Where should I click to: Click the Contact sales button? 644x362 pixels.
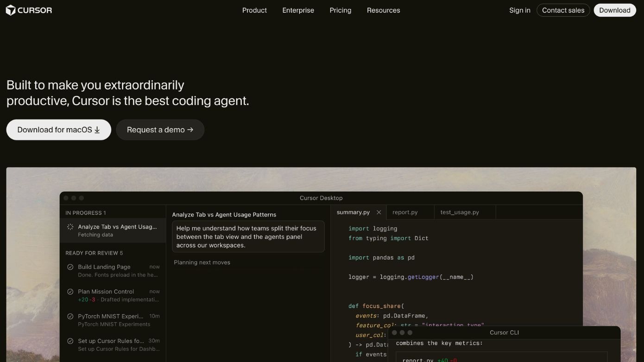click(563, 10)
